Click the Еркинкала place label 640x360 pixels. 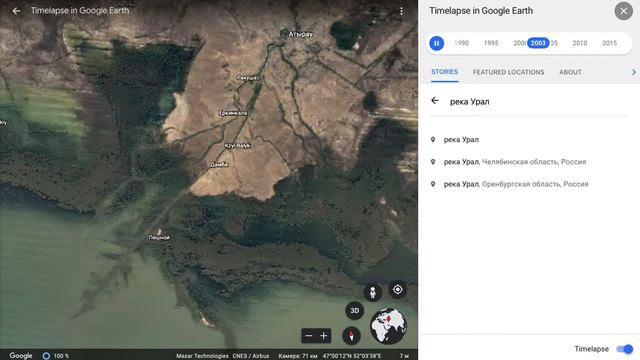pos(233,113)
